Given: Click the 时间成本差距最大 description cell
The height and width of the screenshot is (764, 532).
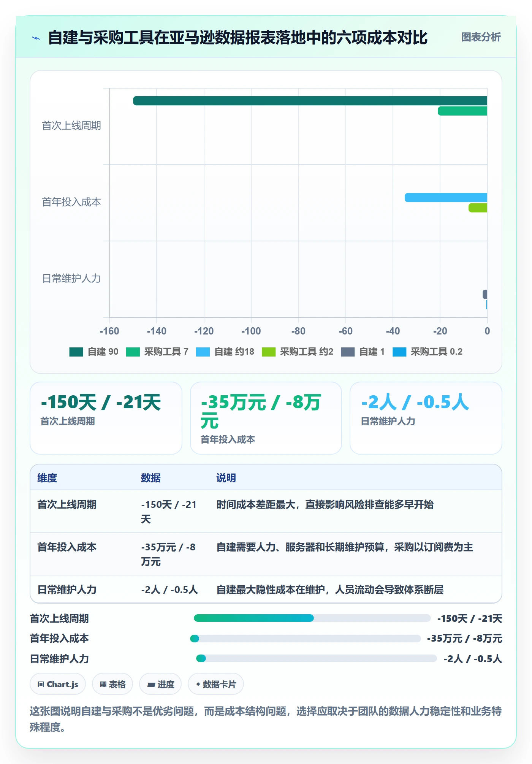Looking at the screenshot, I should pyautogui.click(x=325, y=505).
